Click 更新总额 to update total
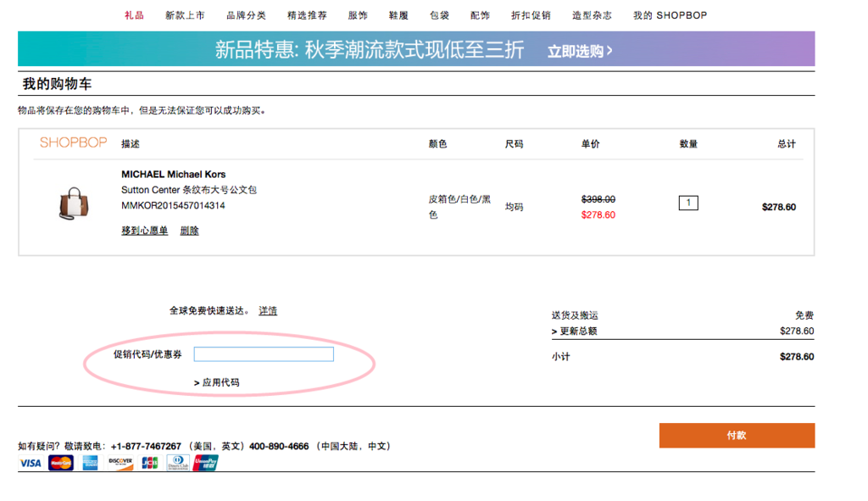The width and height of the screenshot is (868, 501). (574, 331)
